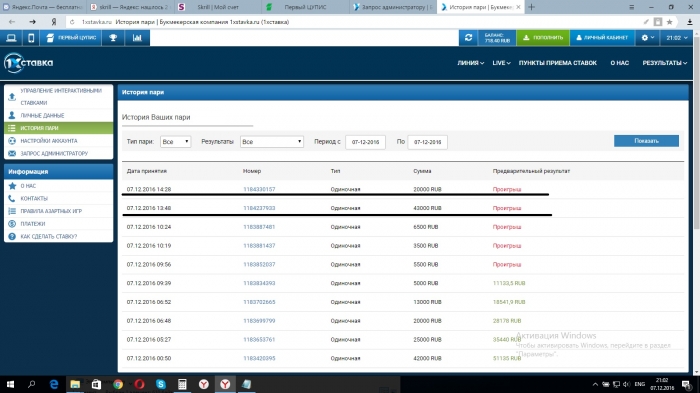This screenshot has height=393, width=700.
Task: Open bet number 1183699799
Action: pyautogui.click(x=259, y=321)
